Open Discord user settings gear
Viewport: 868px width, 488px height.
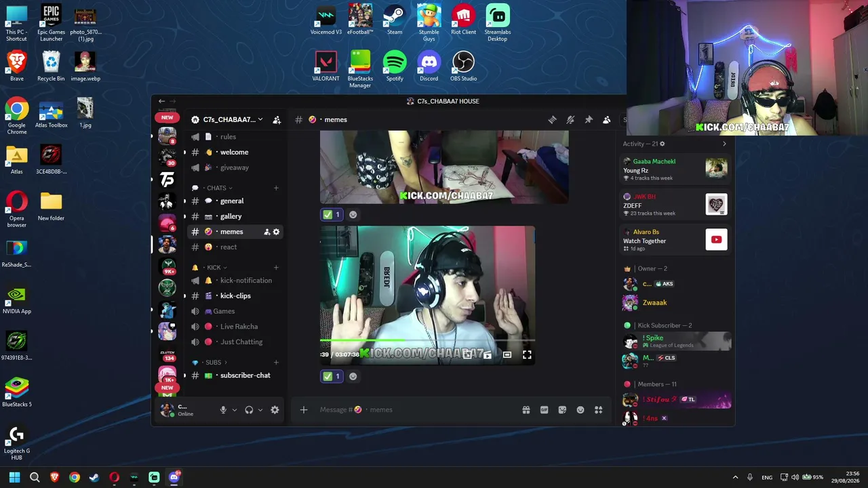(275, 410)
